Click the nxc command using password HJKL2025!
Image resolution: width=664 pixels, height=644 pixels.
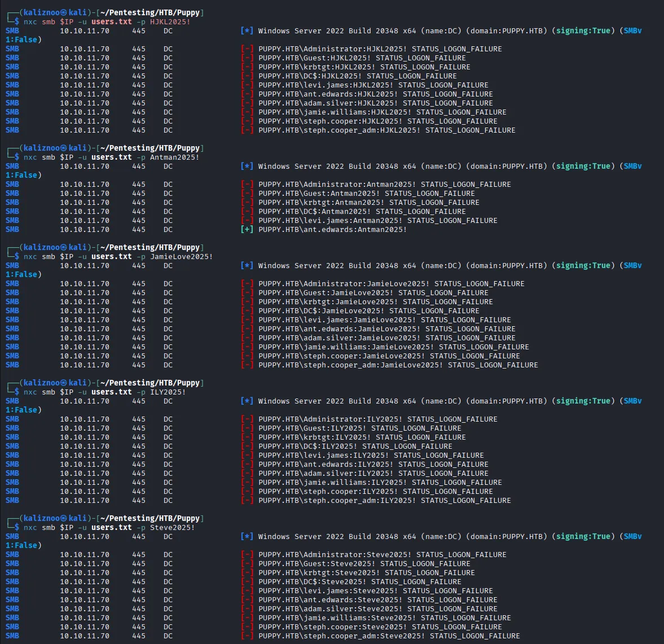tap(107, 21)
